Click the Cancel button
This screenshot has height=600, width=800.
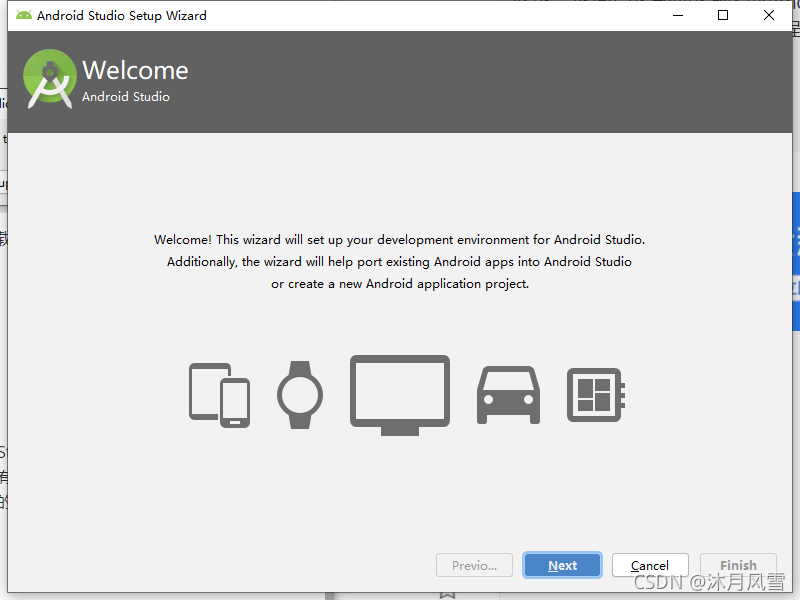650,565
